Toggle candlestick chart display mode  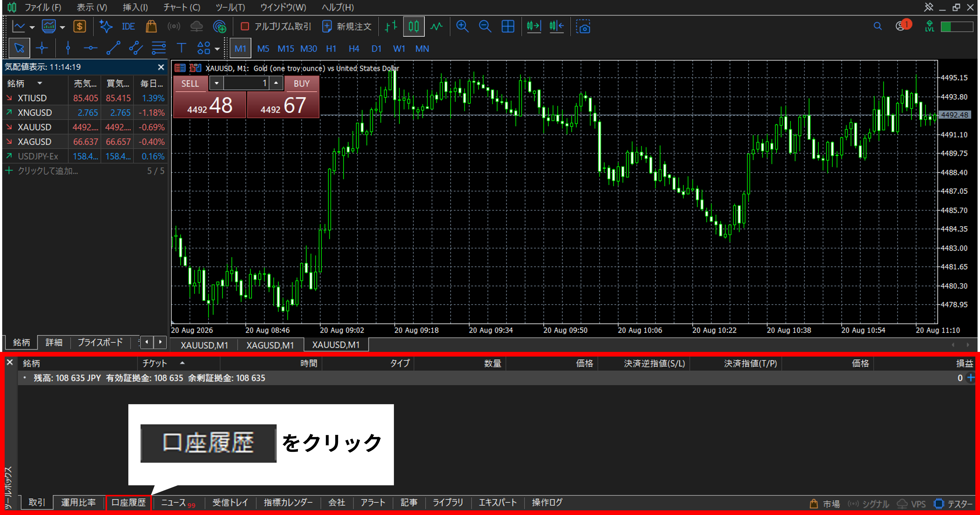point(414,27)
